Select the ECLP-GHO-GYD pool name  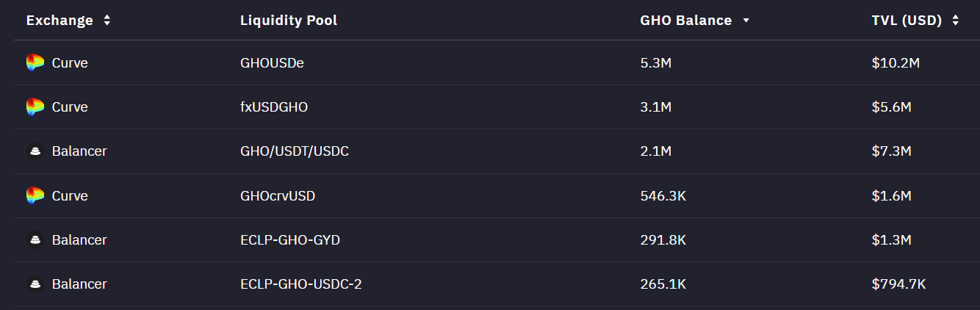[x=290, y=240]
